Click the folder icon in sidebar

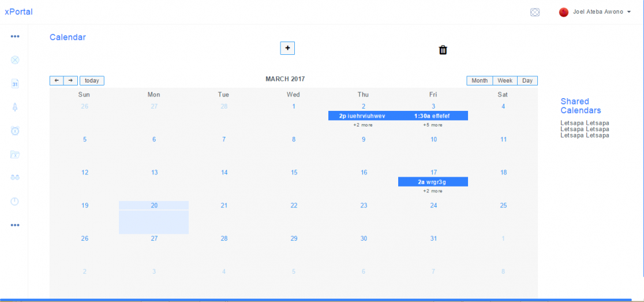coord(15,154)
